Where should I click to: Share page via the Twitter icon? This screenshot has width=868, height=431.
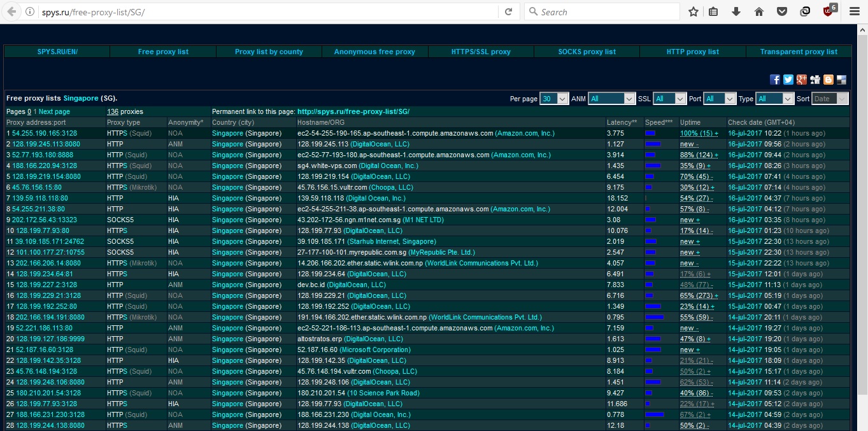click(x=788, y=80)
